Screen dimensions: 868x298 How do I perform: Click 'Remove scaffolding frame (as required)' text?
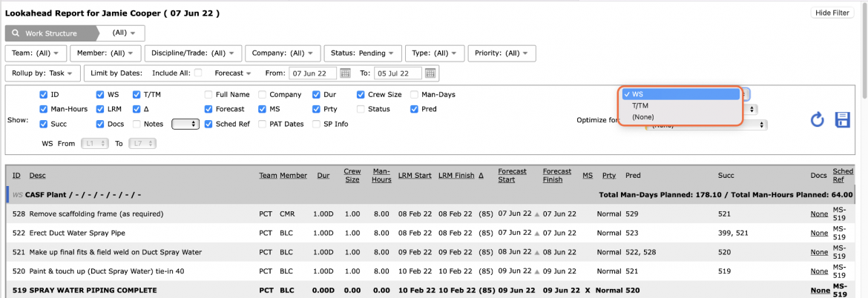tap(96, 214)
